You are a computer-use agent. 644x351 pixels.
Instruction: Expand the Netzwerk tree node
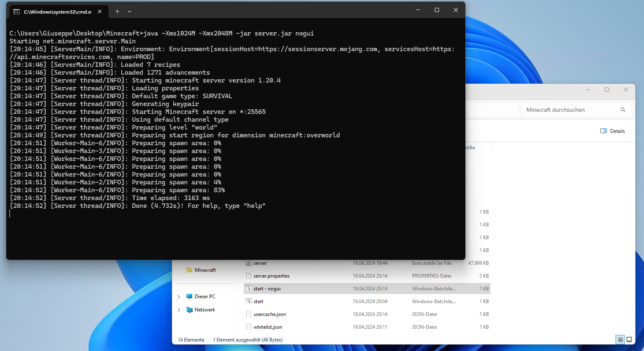pos(179,310)
